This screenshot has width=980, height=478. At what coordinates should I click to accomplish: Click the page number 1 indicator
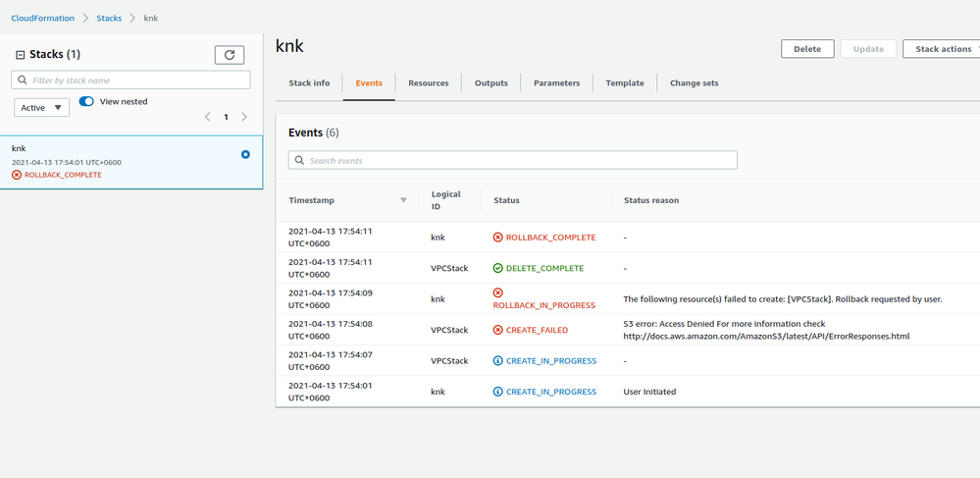pos(227,117)
